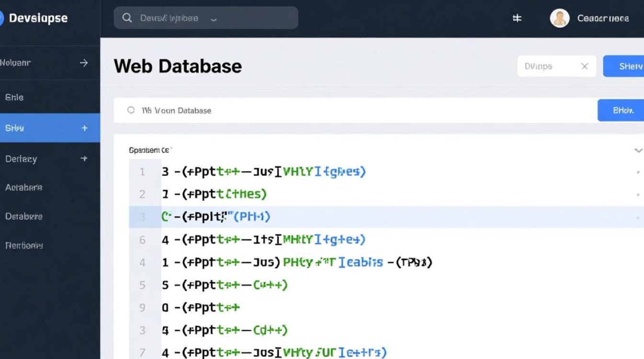The height and width of the screenshot is (359, 644).
Task: Open the Actabarła sidebar item
Action: 24,188
